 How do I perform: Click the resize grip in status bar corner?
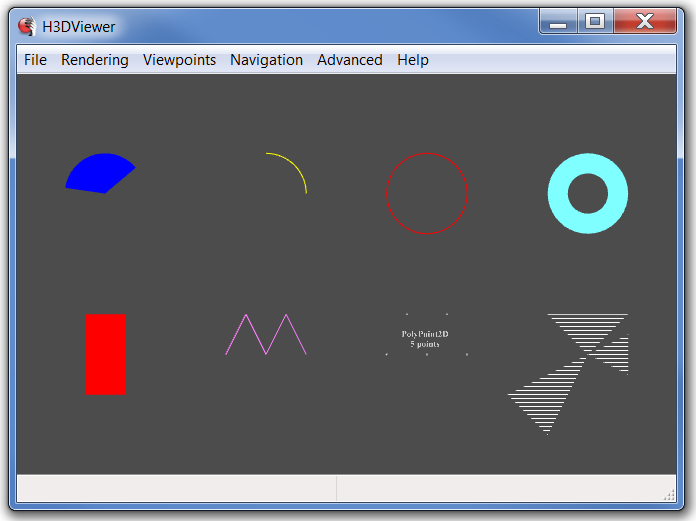670,495
